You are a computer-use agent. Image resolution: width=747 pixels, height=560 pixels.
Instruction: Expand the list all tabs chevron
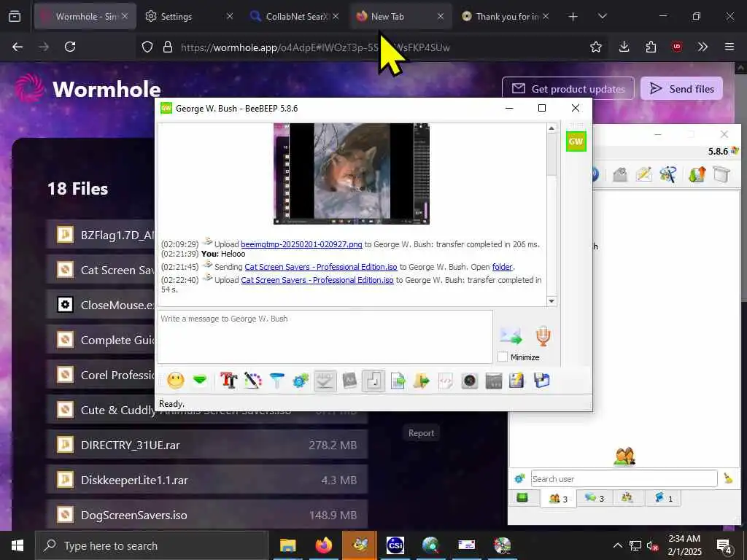point(602,16)
